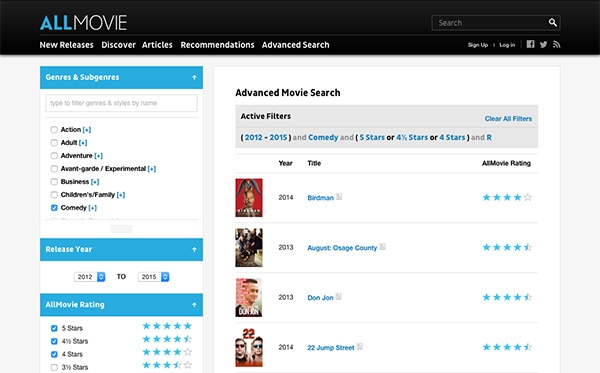Enable Children's/Family genre checkbox
The image size is (600, 373).
(x=54, y=195)
